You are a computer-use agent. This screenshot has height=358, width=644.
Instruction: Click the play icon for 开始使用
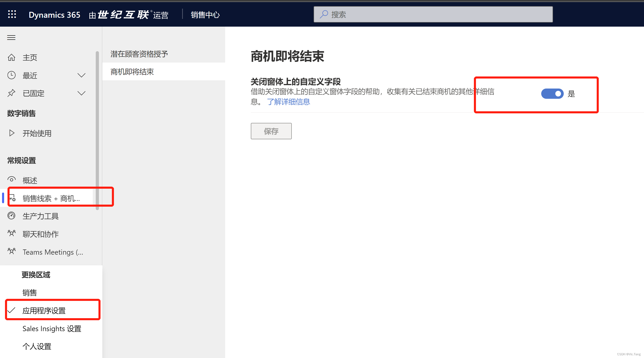12,133
